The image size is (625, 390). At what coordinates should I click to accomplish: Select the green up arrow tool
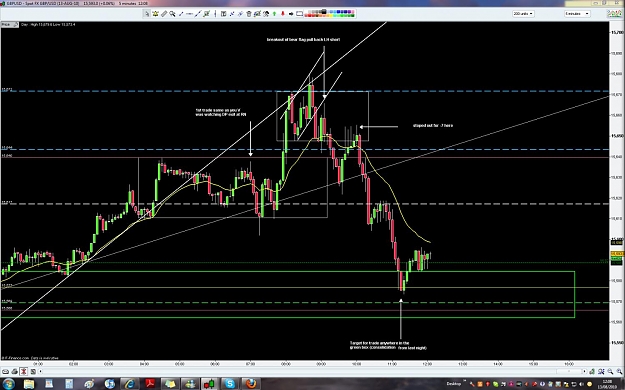pos(274,14)
